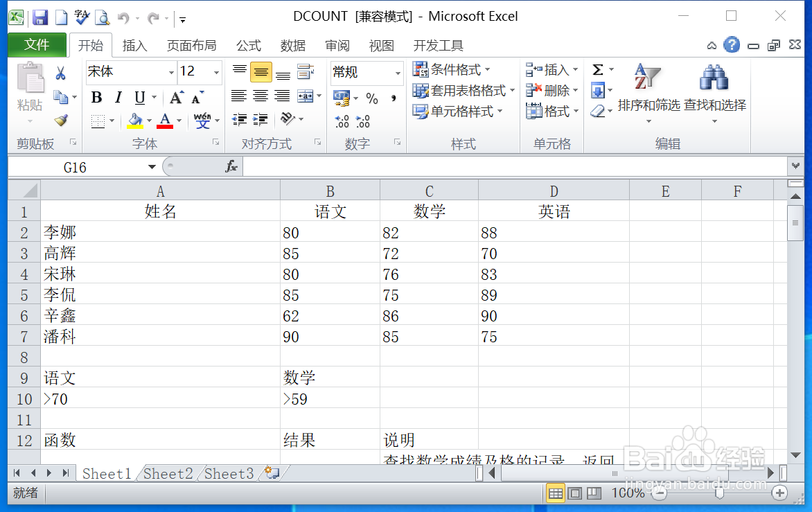The image size is (812, 512).
Task: Open Conditional Formatting (条件格式)
Action: tap(451, 69)
